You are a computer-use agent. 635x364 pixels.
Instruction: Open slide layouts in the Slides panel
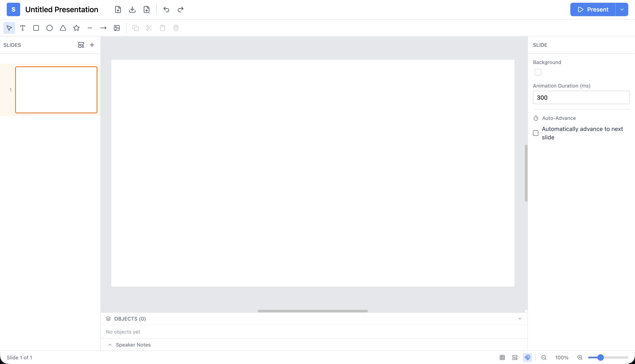click(81, 45)
